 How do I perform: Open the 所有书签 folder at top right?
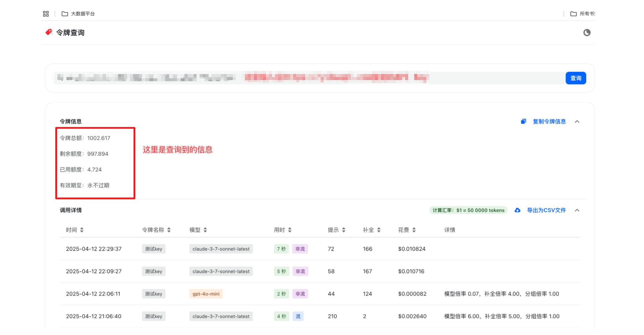tap(583, 14)
